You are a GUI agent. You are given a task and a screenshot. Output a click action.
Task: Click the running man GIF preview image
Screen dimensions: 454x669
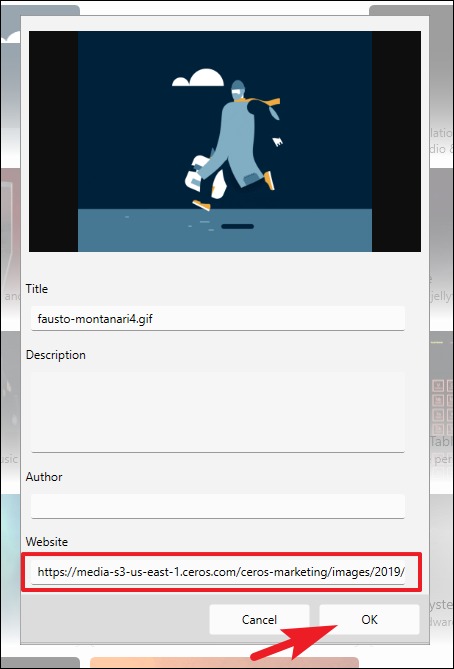tap(225, 141)
